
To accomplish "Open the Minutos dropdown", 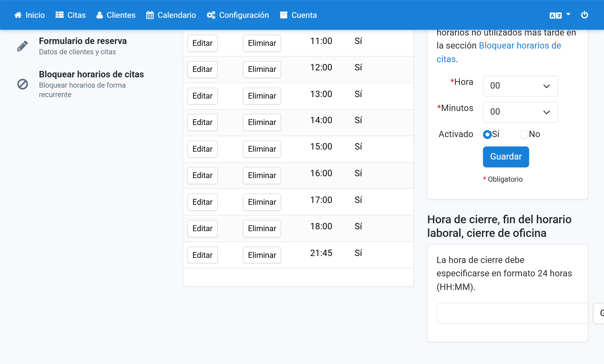I will [x=521, y=112].
